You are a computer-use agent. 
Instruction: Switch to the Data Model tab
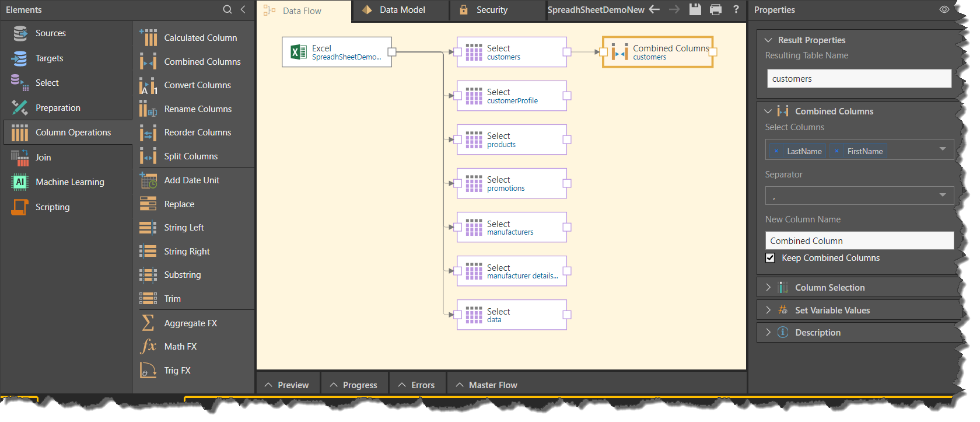pyautogui.click(x=401, y=10)
